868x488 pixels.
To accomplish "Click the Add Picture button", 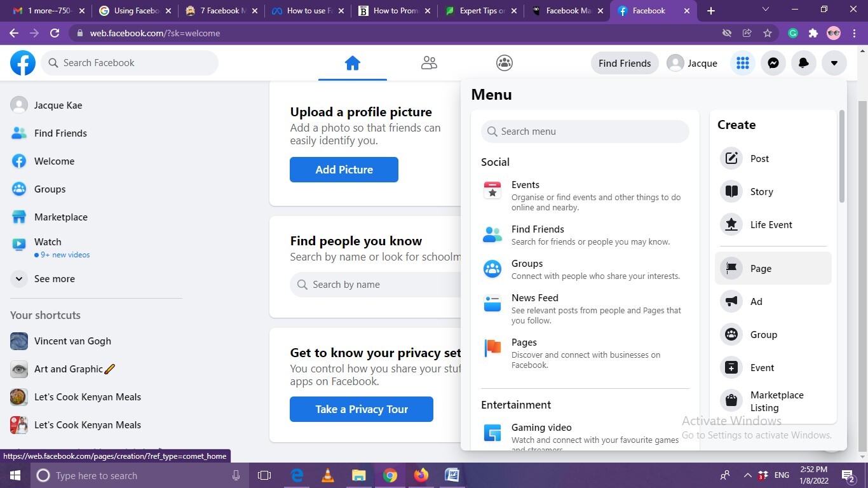I will pyautogui.click(x=344, y=170).
